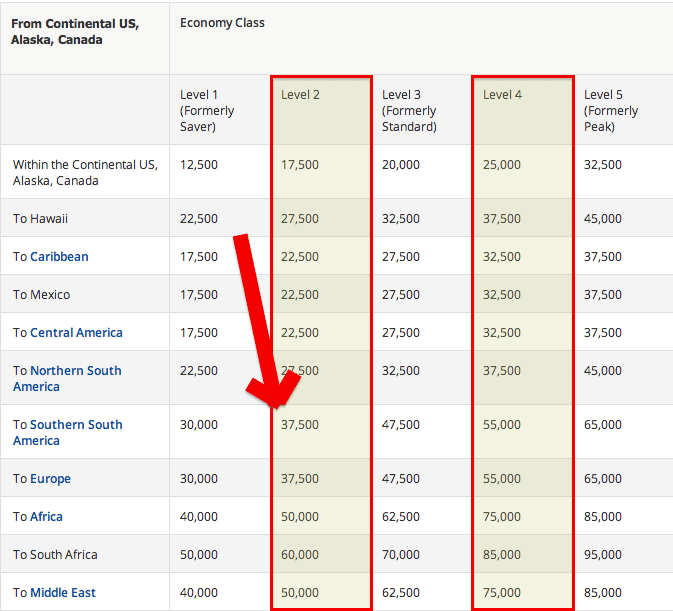
Task: Click the Southern South America Level 3 value 47,500
Action: (401, 425)
